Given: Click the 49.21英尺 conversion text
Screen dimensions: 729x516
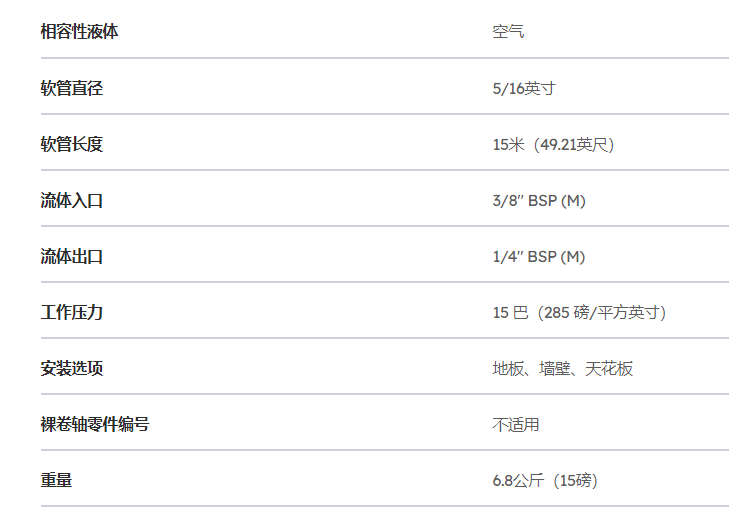Looking at the screenshot, I should [x=574, y=145].
